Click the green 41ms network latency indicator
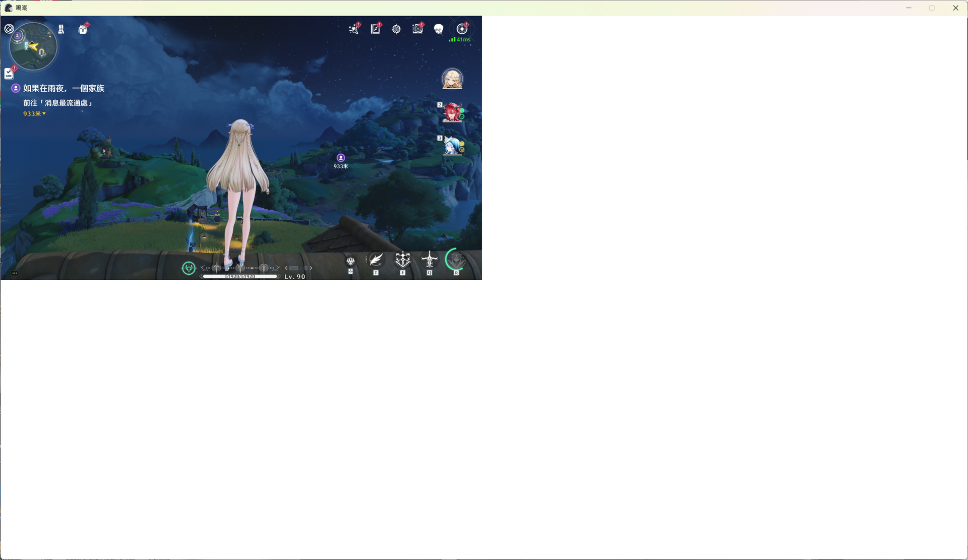 coord(459,39)
